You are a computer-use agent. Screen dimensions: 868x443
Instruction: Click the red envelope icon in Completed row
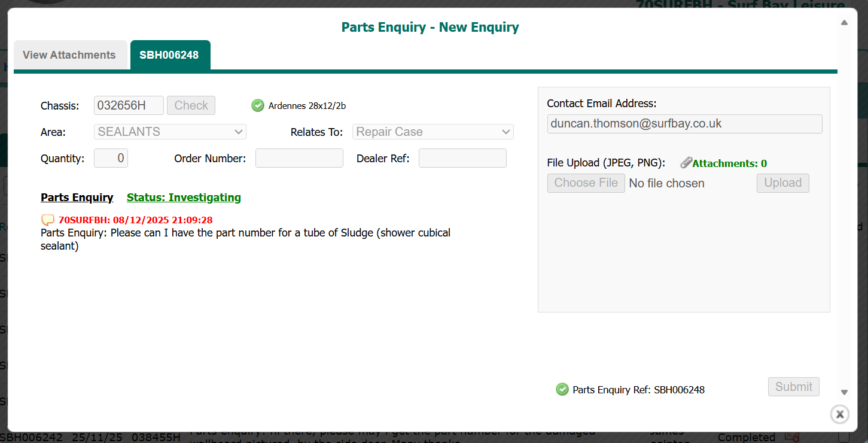click(792, 437)
